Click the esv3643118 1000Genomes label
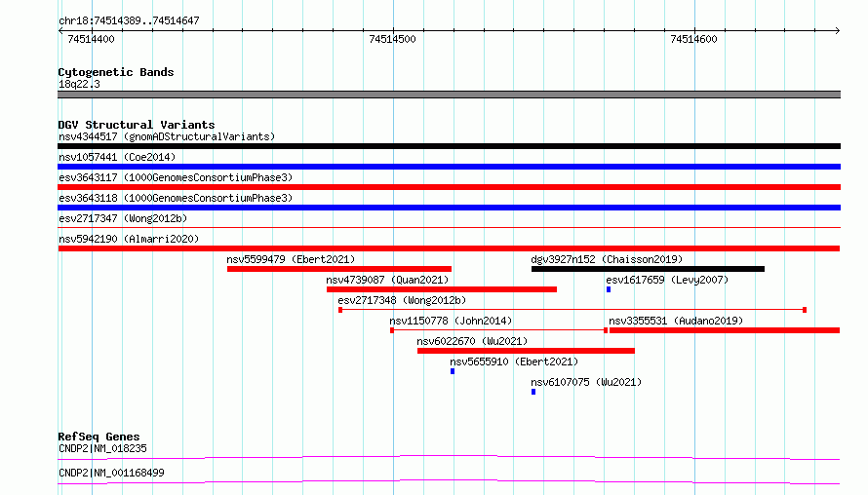Screen dimensions: 868x495 176,198
